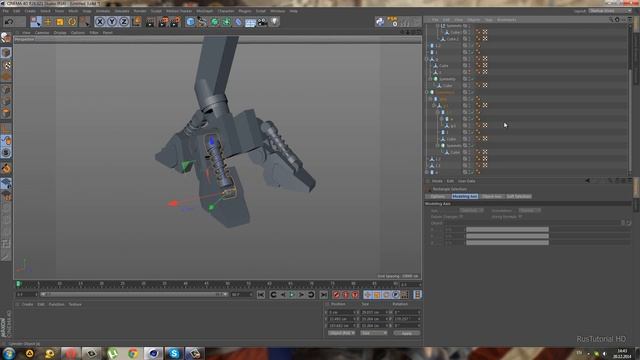
Task: Go to start of animation
Action: [261, 295]
